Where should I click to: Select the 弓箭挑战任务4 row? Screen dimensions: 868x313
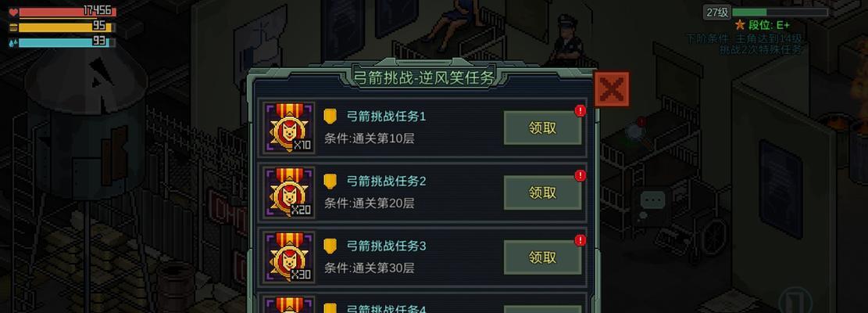pos(423,304)
